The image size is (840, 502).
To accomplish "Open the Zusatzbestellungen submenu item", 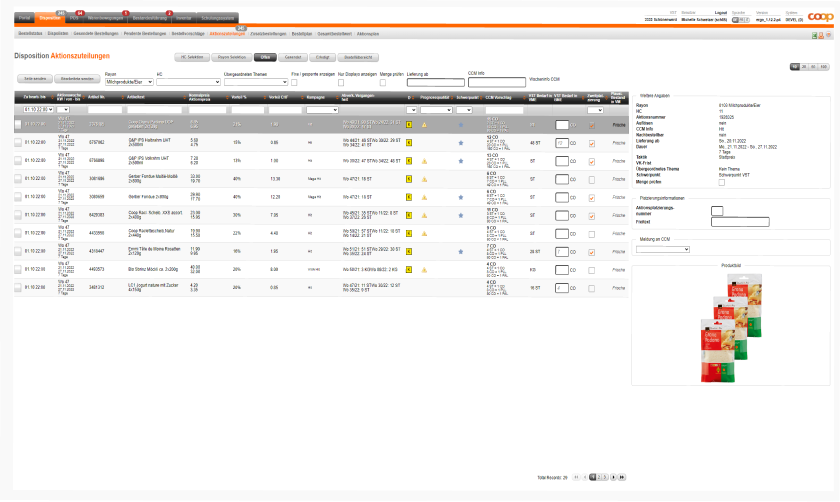I will (268, 34).
